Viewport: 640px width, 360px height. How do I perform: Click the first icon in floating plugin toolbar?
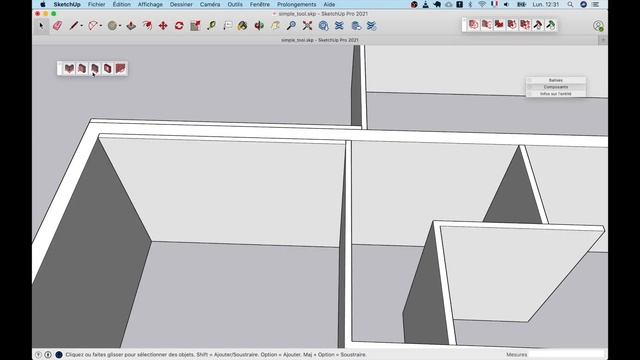tap(69, 69)
